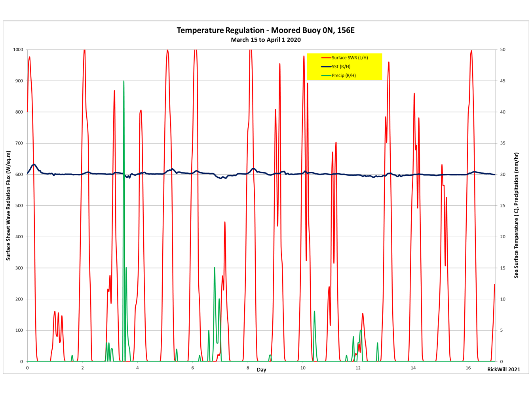
Task: Click the green Precip legend line swatch
Action: (326, 76)
